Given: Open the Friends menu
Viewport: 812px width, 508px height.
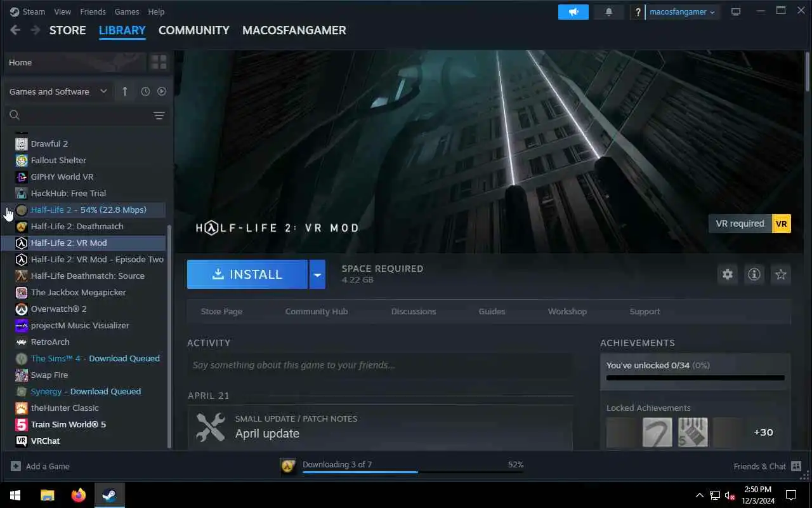Looking at the screenshot, I should (x=93, y=11).
